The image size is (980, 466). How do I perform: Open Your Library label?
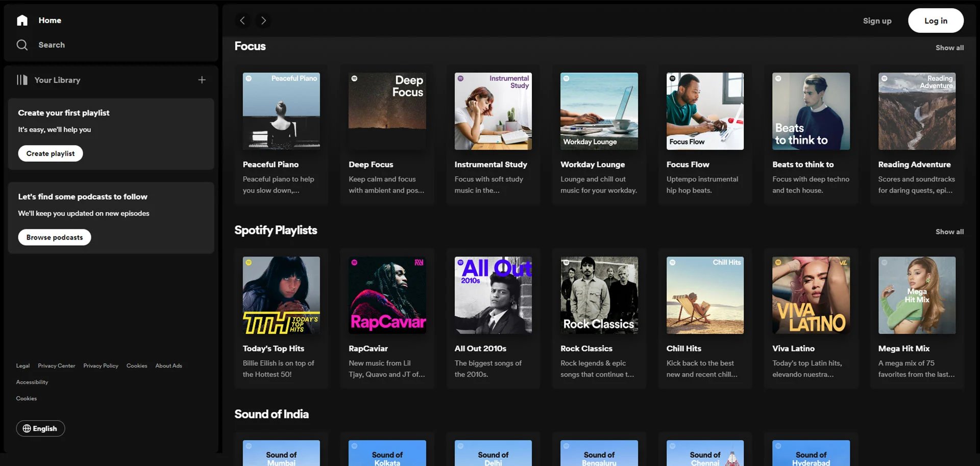[57, 80]
